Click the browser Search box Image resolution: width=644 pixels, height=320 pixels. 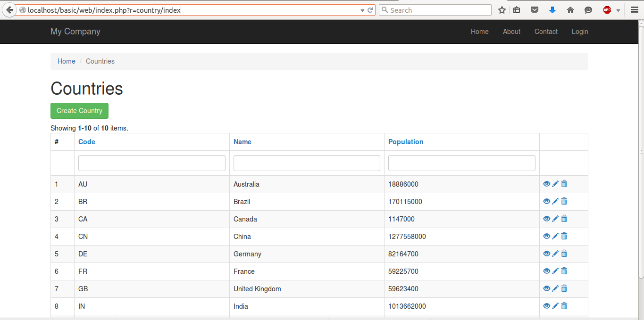(435, 10)
